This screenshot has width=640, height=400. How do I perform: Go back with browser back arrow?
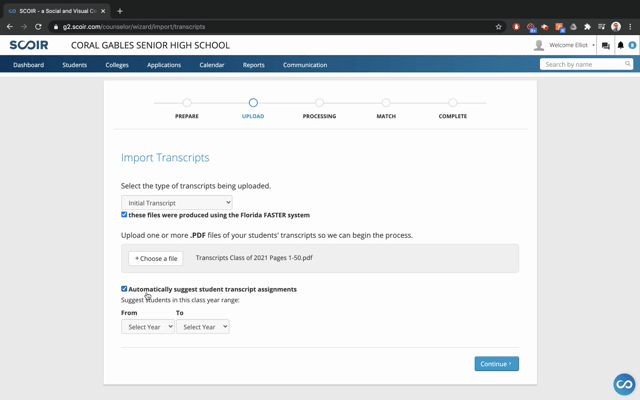point(10,27)
